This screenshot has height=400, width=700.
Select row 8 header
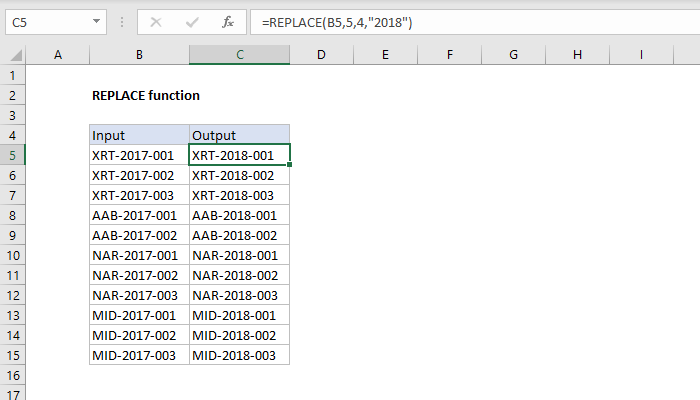(12, 216)
